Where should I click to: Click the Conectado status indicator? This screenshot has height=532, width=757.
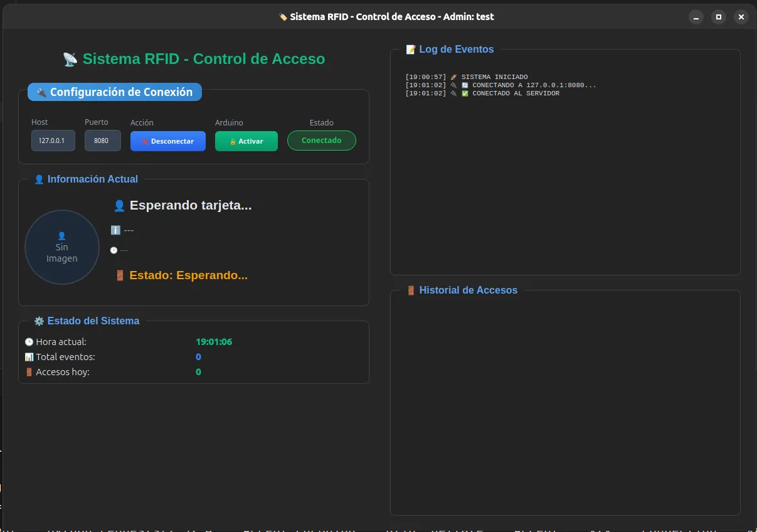322,141
